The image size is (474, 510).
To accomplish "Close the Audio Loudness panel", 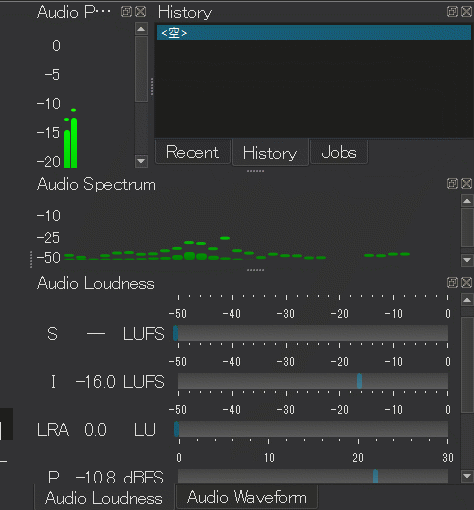I will tap(467, 283).
